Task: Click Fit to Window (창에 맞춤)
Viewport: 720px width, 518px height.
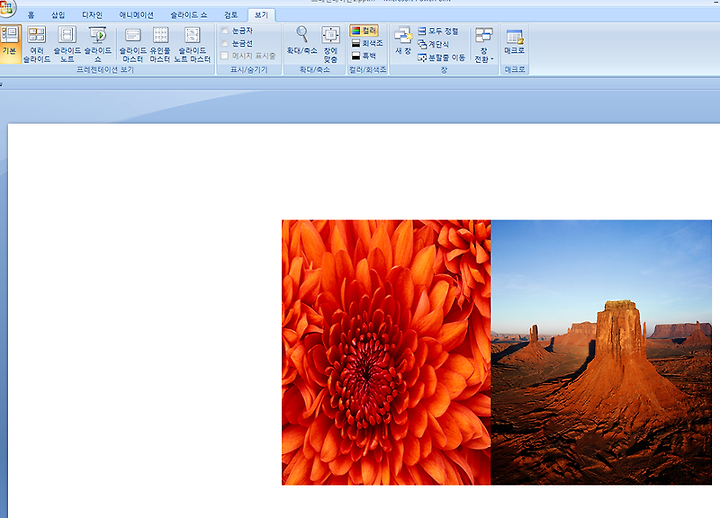Action: (x=331, y=43)
